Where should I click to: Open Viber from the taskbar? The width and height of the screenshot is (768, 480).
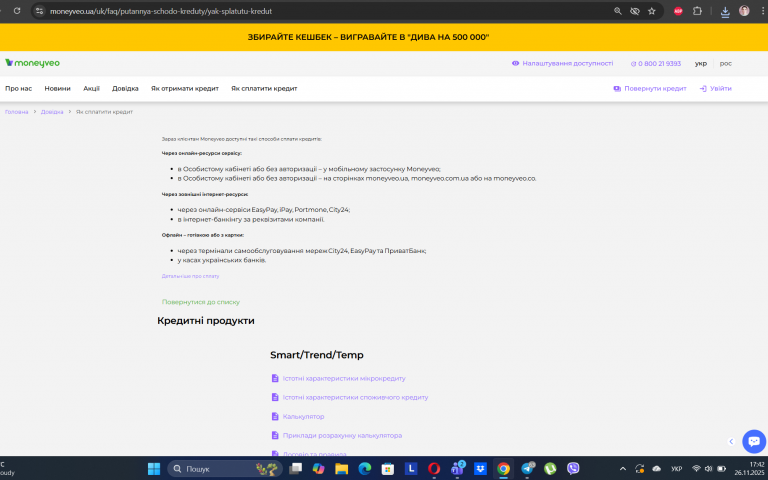pyautogui.click(x=573, y=469)
